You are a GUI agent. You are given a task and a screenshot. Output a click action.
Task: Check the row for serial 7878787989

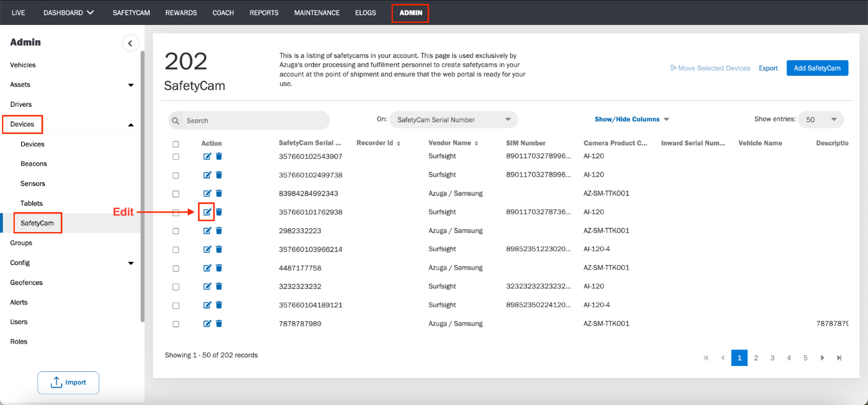[x=176, y=324]
